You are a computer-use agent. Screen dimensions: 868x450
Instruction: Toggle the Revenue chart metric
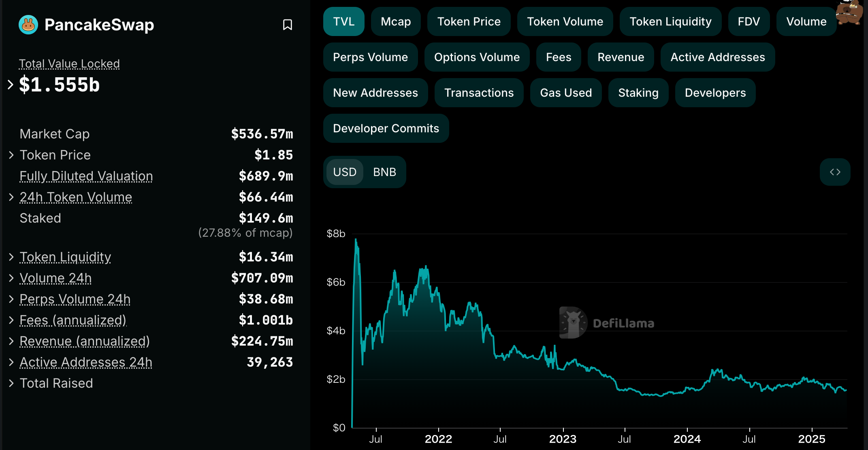click(x=621, y=57)
